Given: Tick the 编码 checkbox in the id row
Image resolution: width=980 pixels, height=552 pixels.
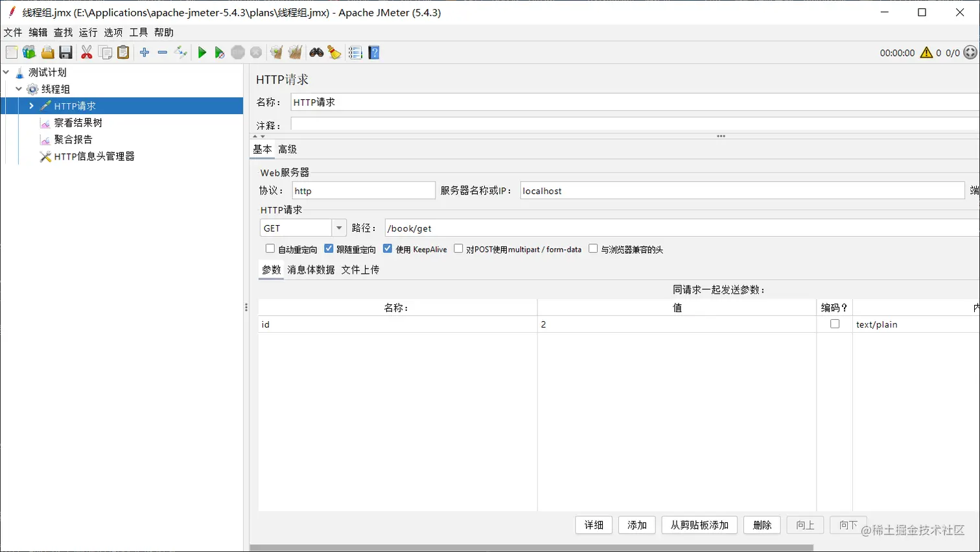Looking at the screenshot, I should tap(835, 324).
